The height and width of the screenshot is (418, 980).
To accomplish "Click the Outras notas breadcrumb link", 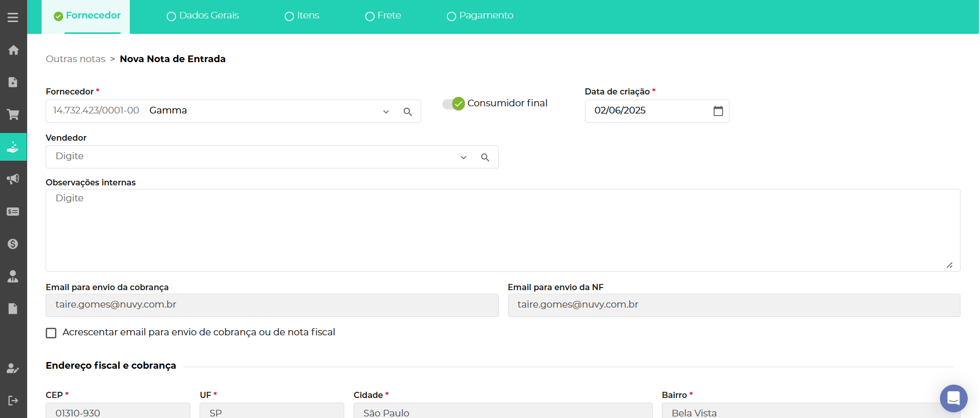I will (75, 59).
